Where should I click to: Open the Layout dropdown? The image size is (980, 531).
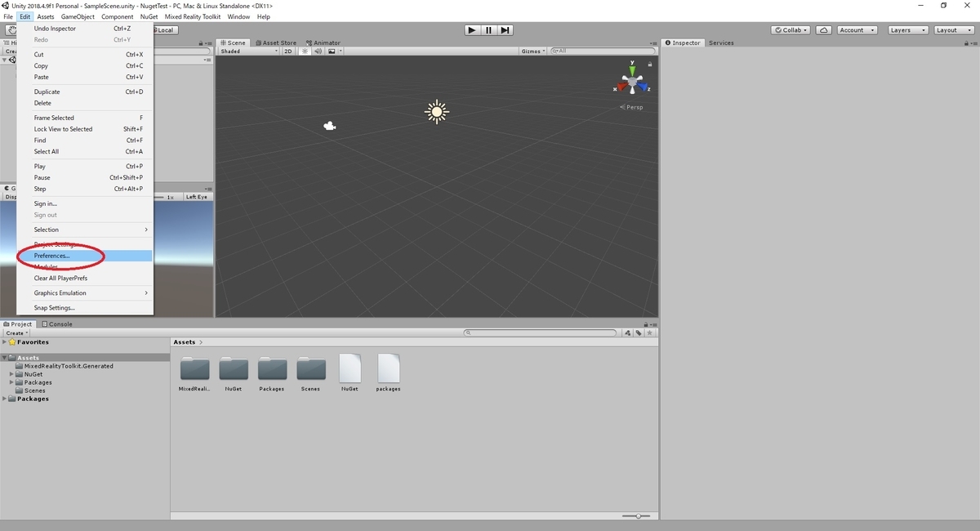pos(953,30)
